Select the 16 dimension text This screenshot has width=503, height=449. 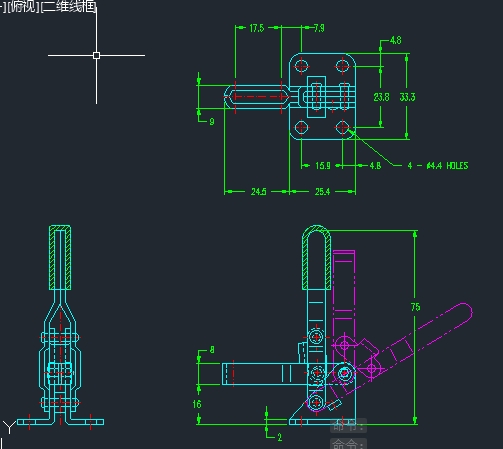point(197,404)
